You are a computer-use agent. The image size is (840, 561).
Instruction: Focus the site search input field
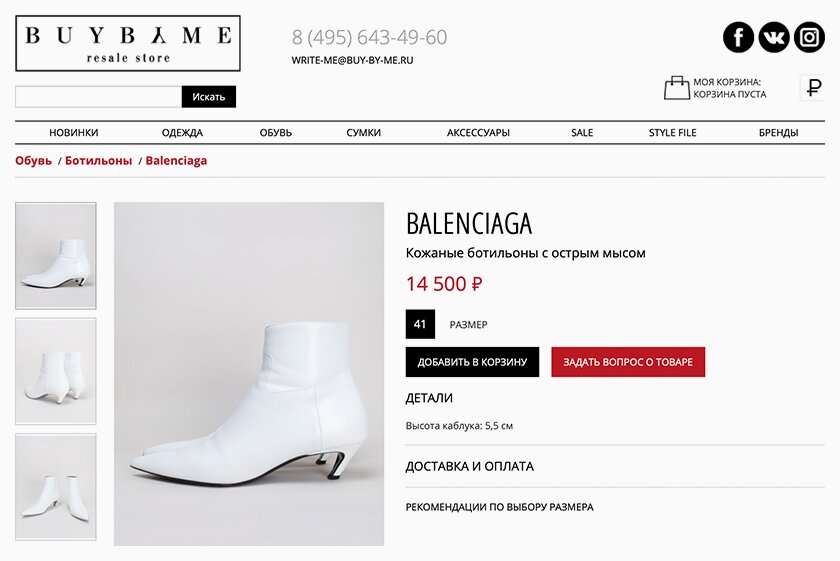(x=99, y=97)
